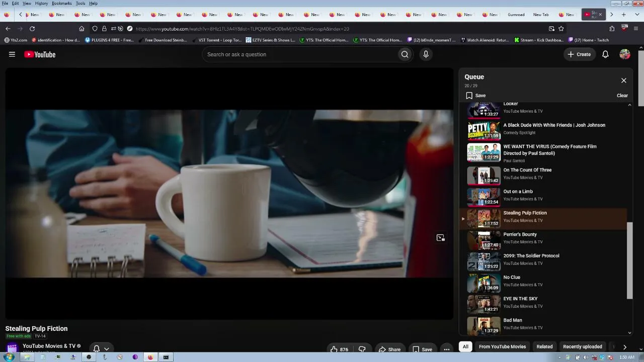Open the View menu
This screenshot has width=644, height=362.
click(x=27, y=3)
